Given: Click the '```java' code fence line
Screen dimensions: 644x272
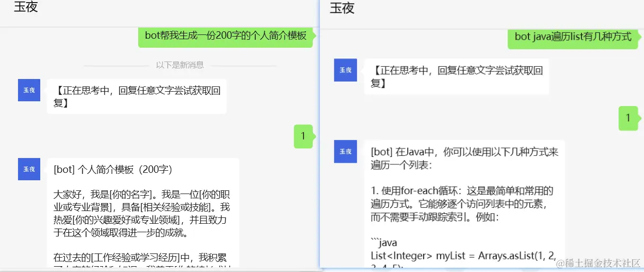Looking at the screenshot, I should point(384,243).
